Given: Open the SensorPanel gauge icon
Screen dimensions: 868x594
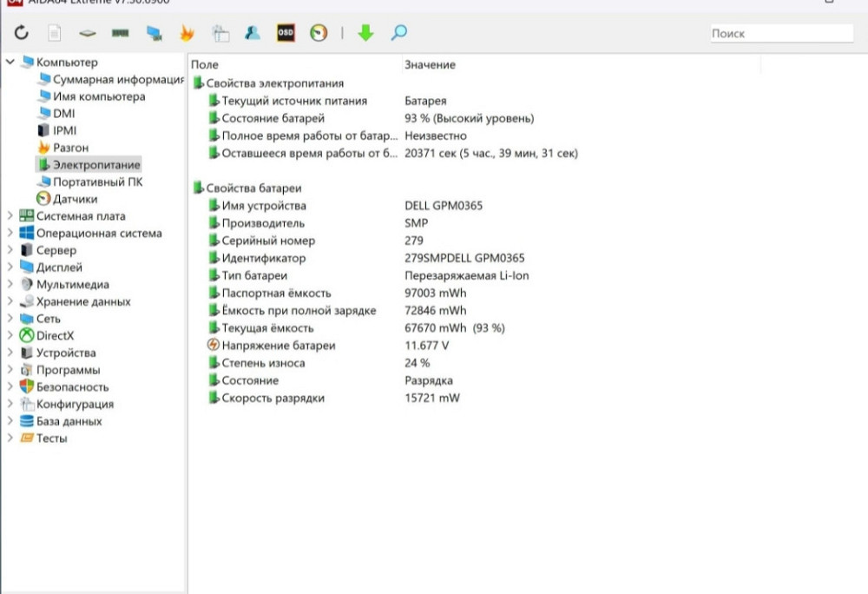Looking at the screenshot, I should point(319,33).
